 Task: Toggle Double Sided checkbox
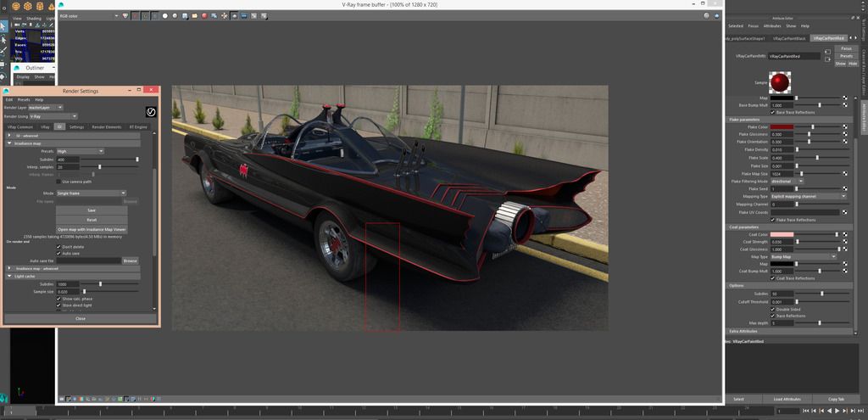pos(773,309)
